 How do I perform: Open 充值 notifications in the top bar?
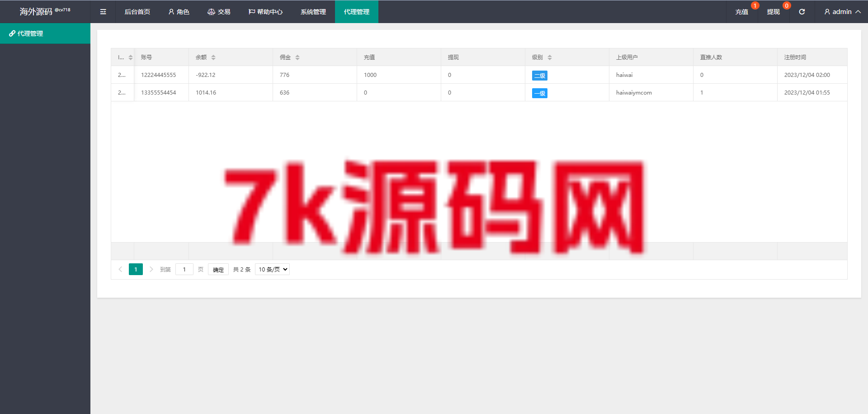[742, 12]
